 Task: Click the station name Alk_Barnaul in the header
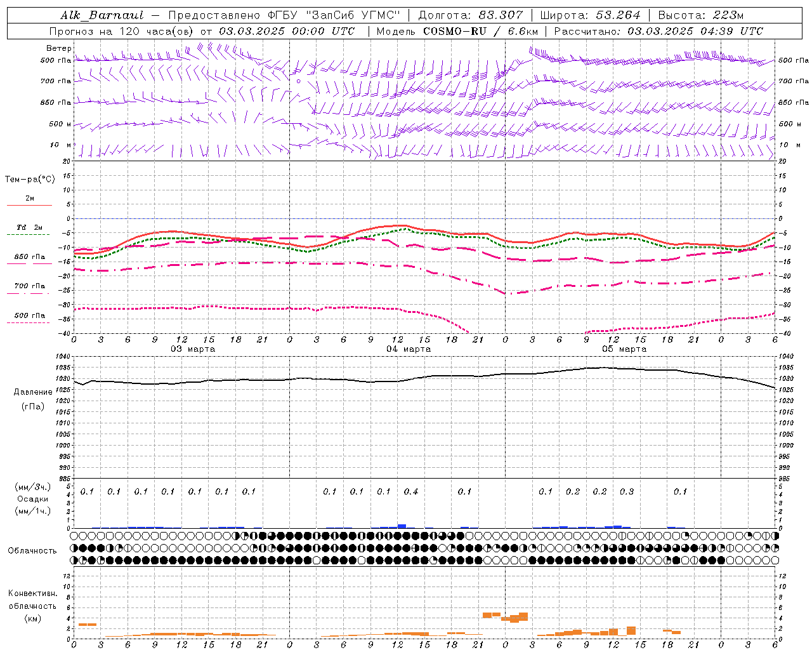[102, 15]
